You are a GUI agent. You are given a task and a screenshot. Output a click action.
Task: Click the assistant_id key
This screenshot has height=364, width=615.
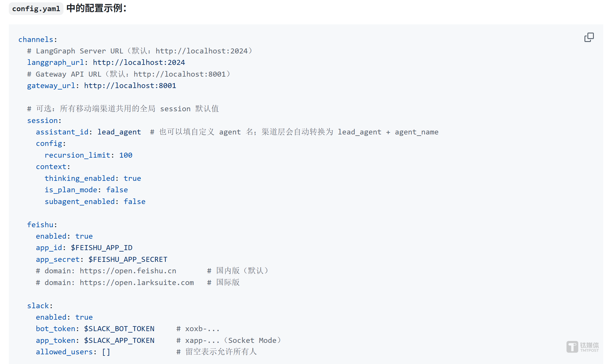[62, 132]
